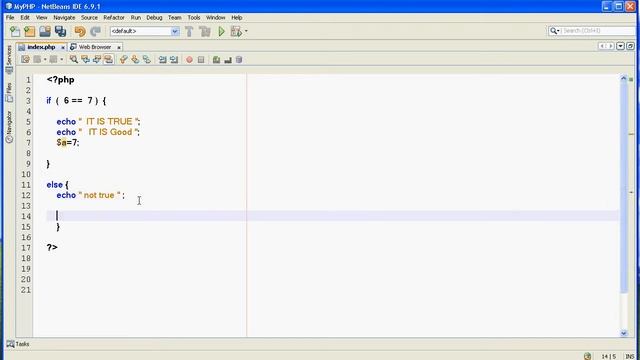Click the Debug Project icon
The width and height of the screenshot is (640, 360).
click(236, 31)
